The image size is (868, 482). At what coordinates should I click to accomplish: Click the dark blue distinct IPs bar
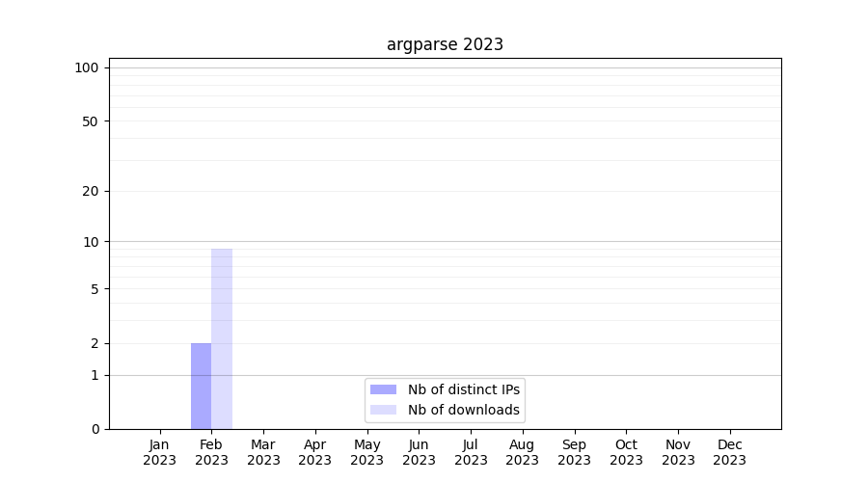click(201, 386)
